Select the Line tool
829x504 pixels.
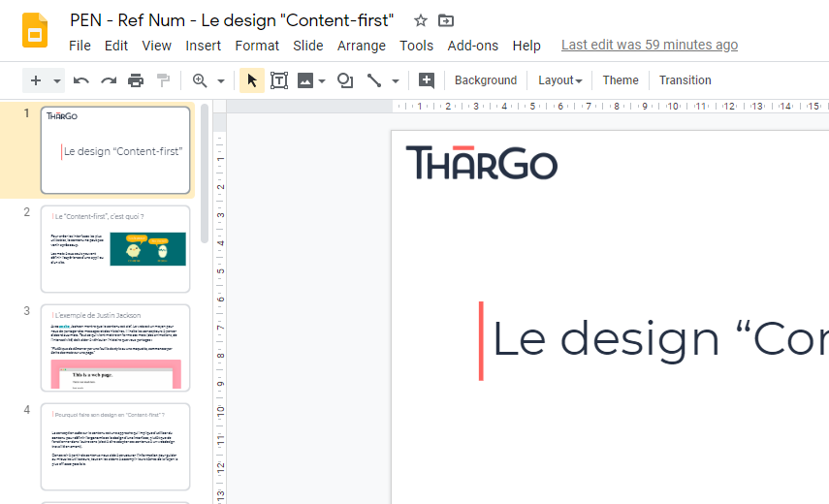(374, 80)
